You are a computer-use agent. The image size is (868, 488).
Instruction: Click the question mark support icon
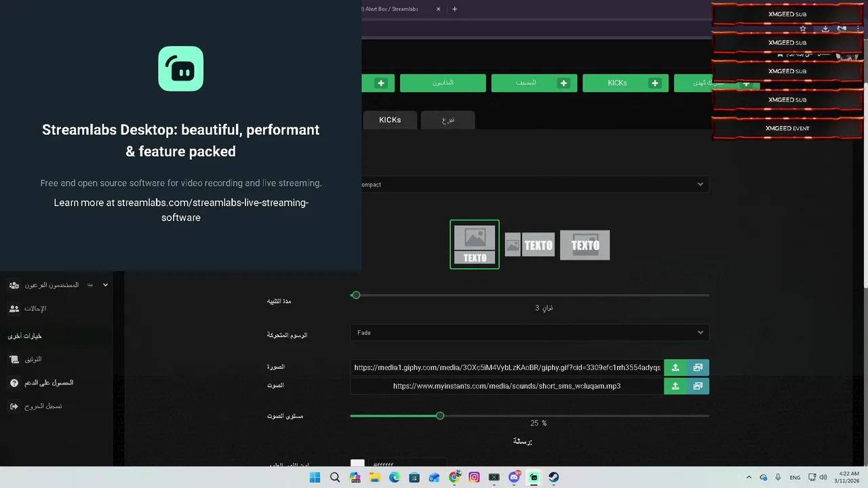pos(14,383)
